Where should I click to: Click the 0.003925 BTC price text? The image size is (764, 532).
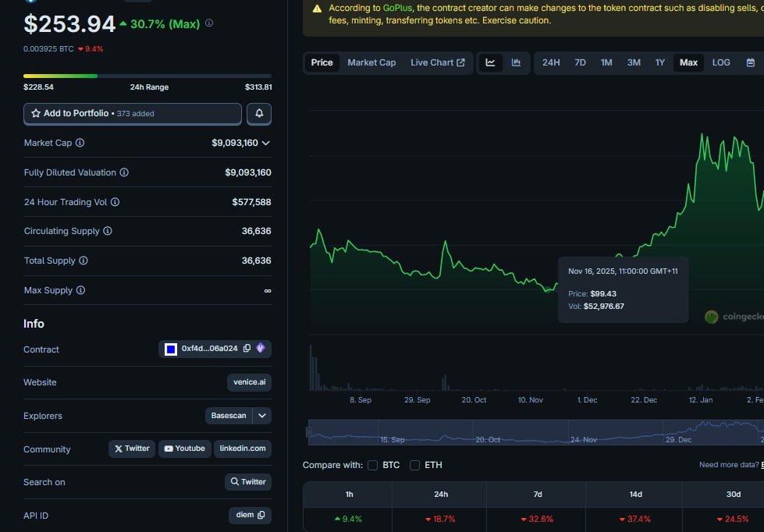48,48
